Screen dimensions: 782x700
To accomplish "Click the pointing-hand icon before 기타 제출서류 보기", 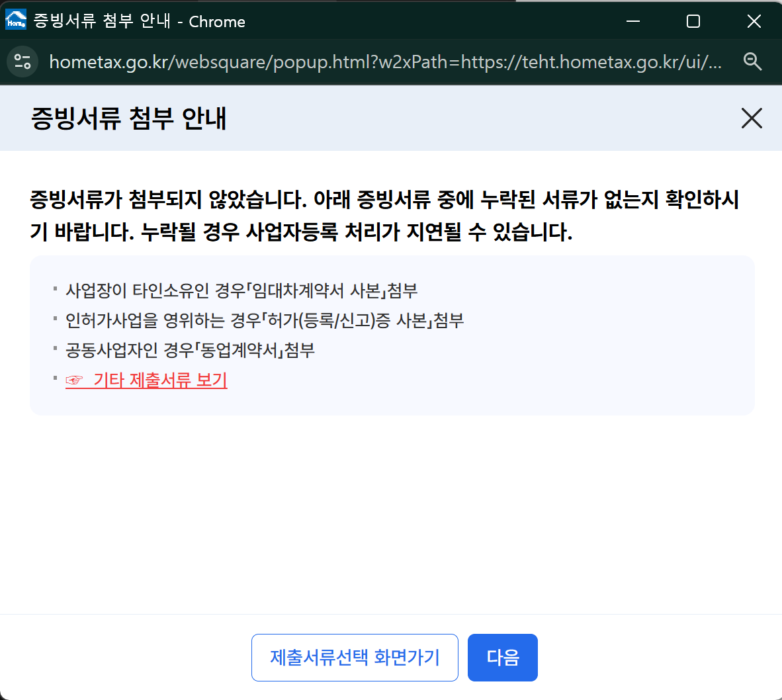I will 74,380.
